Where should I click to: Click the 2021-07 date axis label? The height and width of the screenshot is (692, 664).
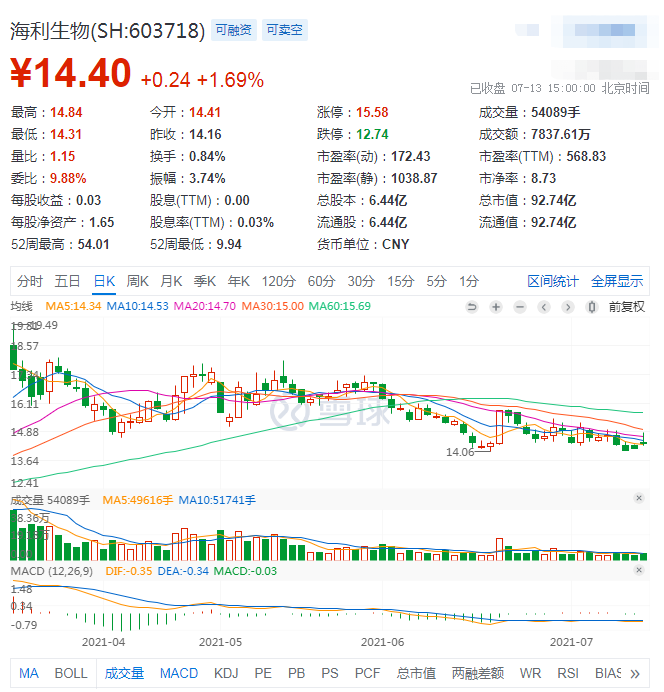coord(571,643)
